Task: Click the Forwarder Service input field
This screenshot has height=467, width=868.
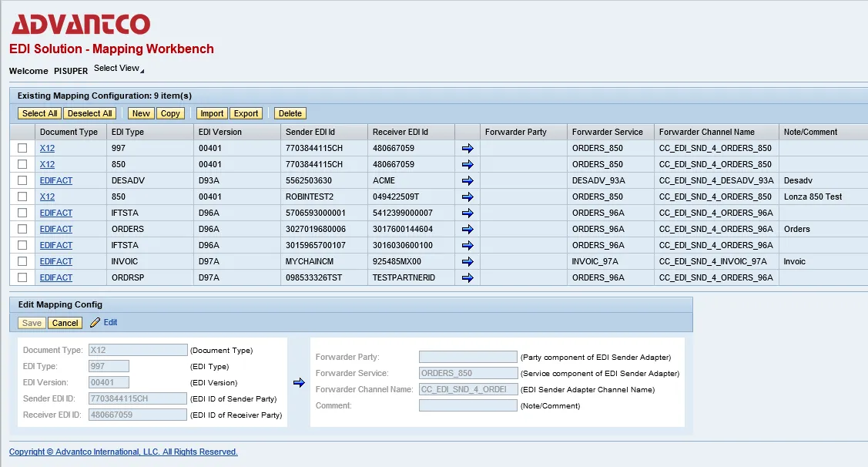Action: [468, 373]
